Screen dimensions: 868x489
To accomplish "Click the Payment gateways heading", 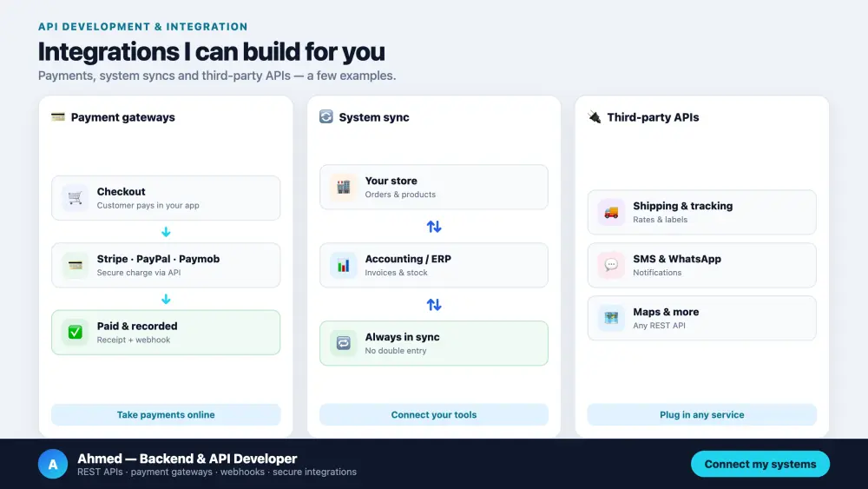I will (123, 117).
